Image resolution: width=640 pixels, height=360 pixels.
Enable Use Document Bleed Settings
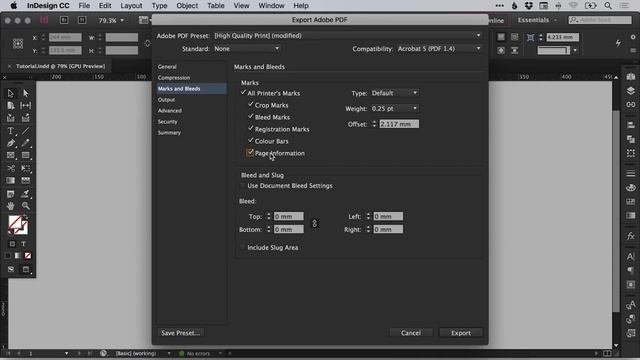[243, 186]
